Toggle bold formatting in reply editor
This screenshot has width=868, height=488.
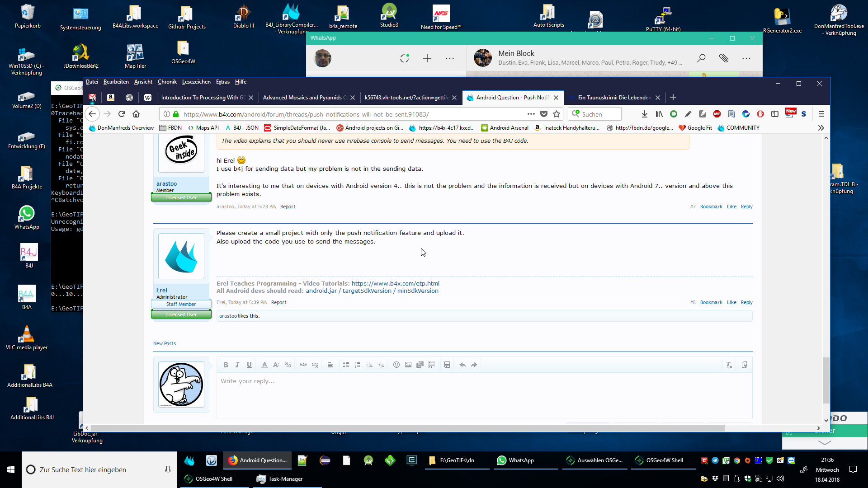(226, 365)
